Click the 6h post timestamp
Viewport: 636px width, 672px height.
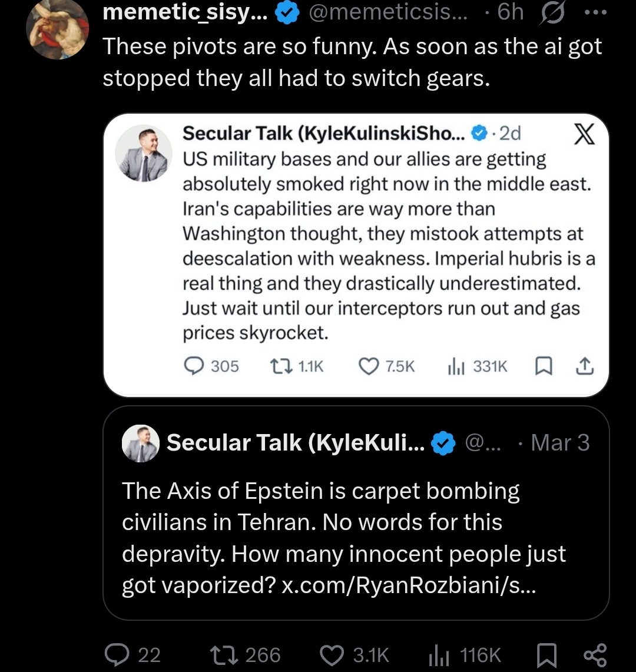[510, 13]
